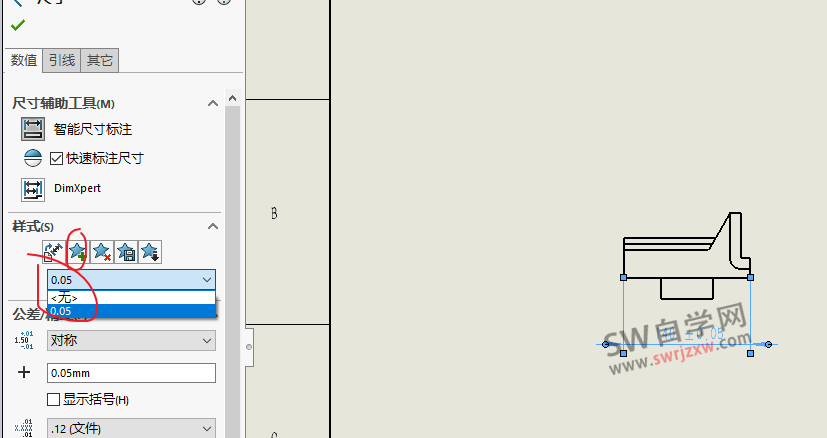The image size is (827, 438).
Task: Click the save style star icon
Action: tap(126, 252)
